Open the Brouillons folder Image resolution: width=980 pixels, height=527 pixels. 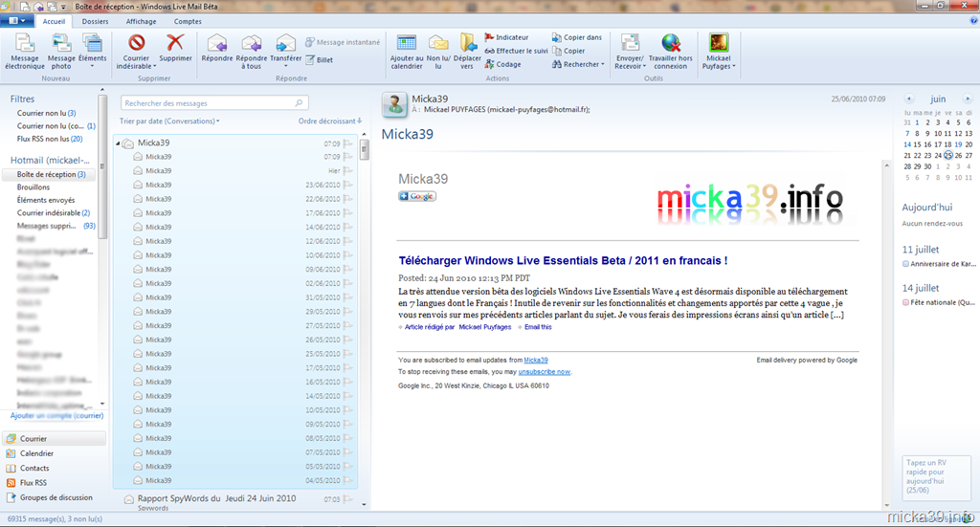coord(33,187)
